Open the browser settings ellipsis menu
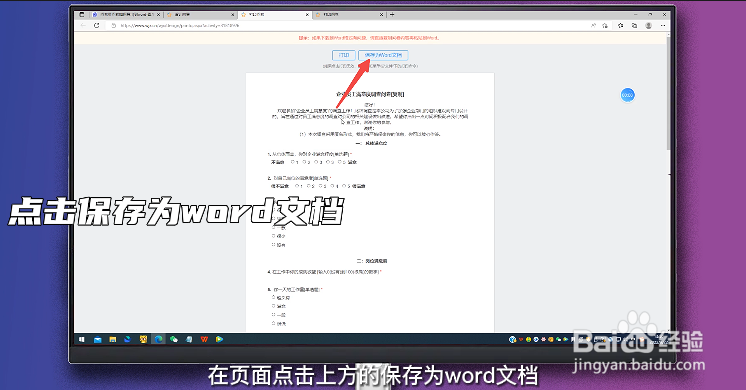This screenshot has height=390, width=746. pos(663,25)
